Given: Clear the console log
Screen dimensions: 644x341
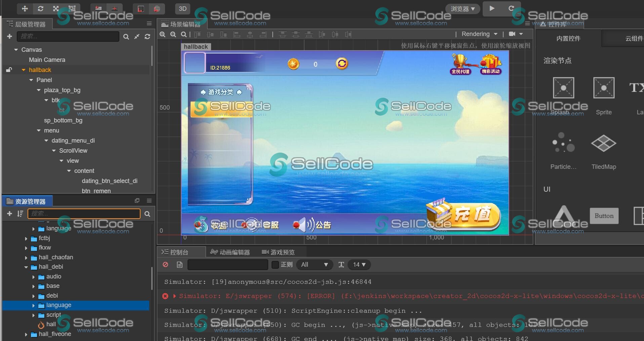Looking at the screenshot, I should click(165, 265).
